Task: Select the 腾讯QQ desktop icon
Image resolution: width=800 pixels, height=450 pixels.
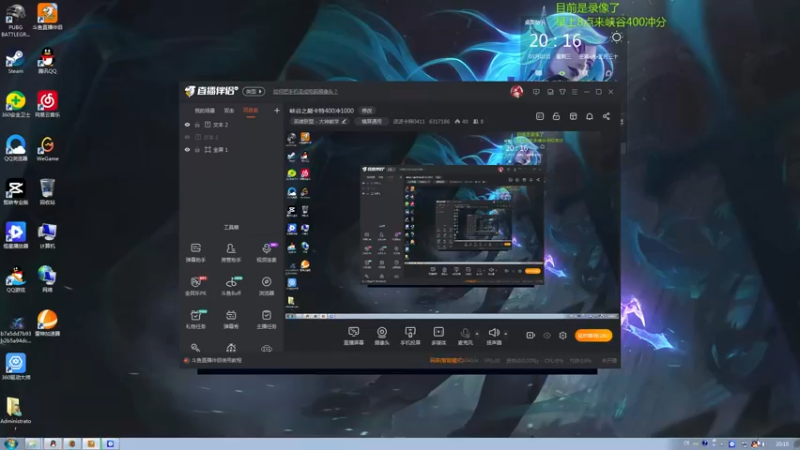Action: (x=47, y=61)
